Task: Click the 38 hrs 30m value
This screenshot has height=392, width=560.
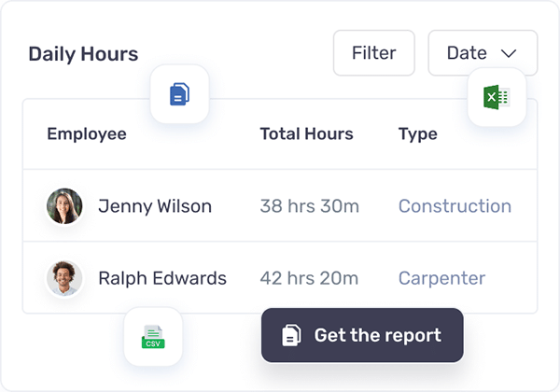Action: [309, 206]
